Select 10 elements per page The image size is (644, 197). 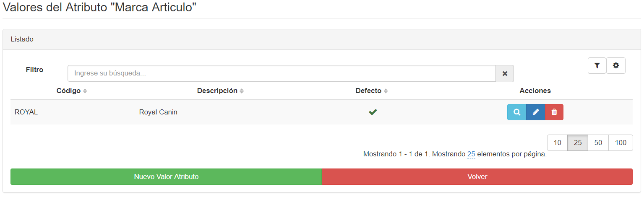tap(558, 143)
